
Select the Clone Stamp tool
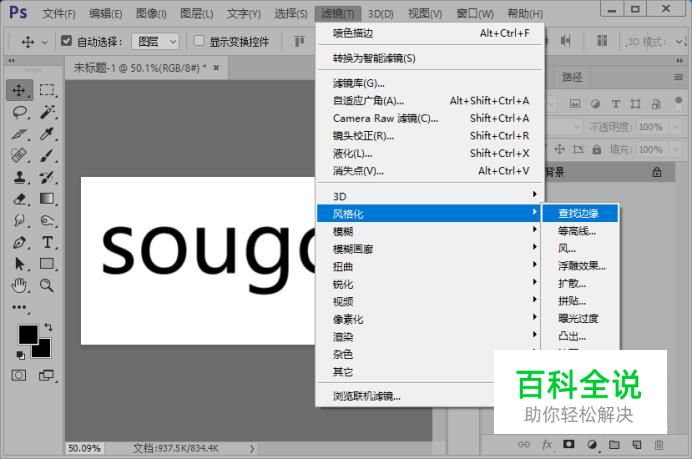(20, 177)
